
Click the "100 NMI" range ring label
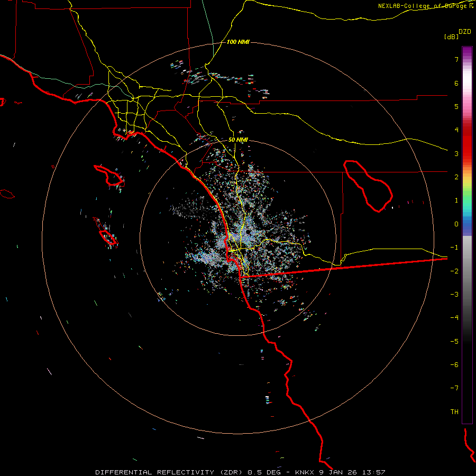point(238,42)
